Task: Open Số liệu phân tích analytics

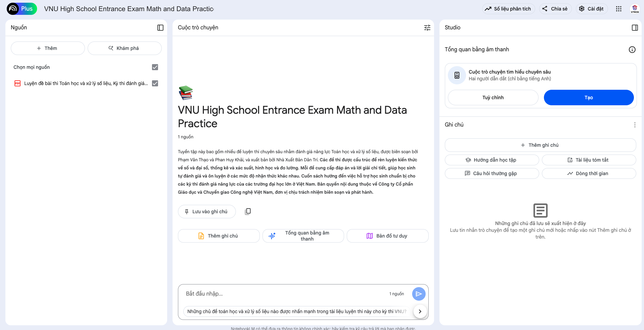Action: pos(509,9)
